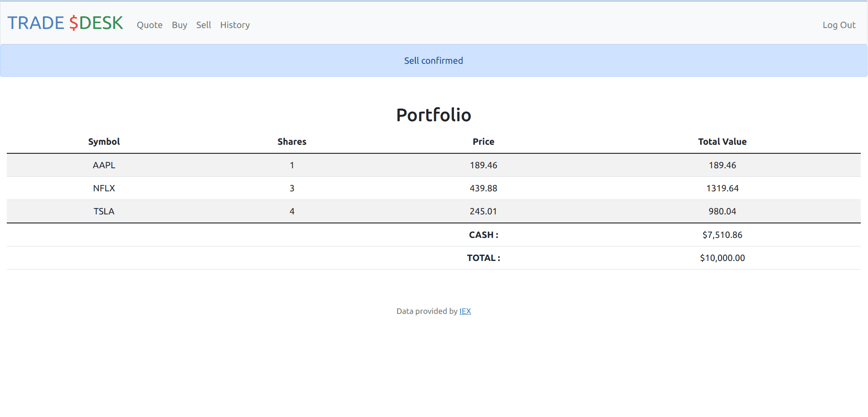Click the total amount $10,000.00
868x417 pixels.
tap(722, 258)
